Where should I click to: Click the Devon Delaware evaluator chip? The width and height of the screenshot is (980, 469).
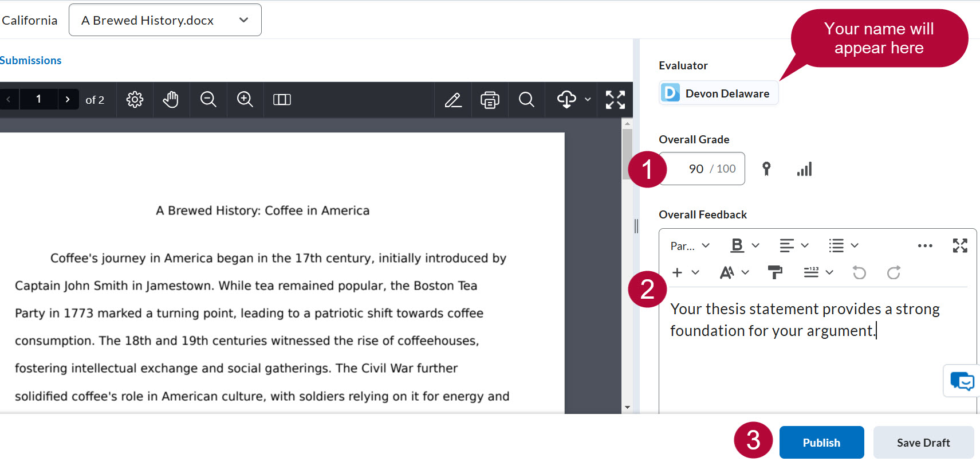click(718, 93)
